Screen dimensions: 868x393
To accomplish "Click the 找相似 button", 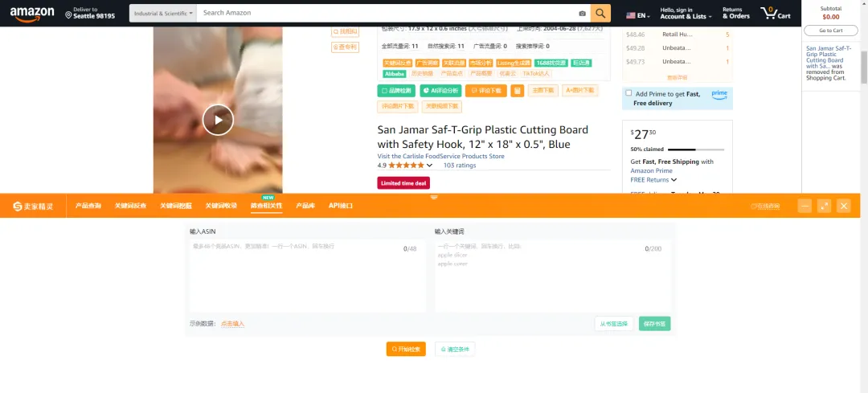I will click(346, 31).
